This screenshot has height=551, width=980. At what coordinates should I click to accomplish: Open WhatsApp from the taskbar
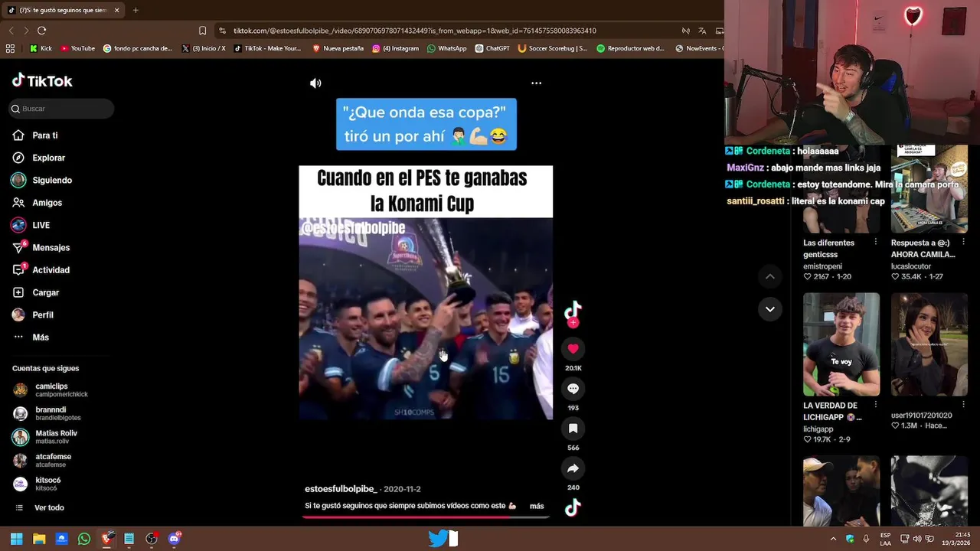84,539
